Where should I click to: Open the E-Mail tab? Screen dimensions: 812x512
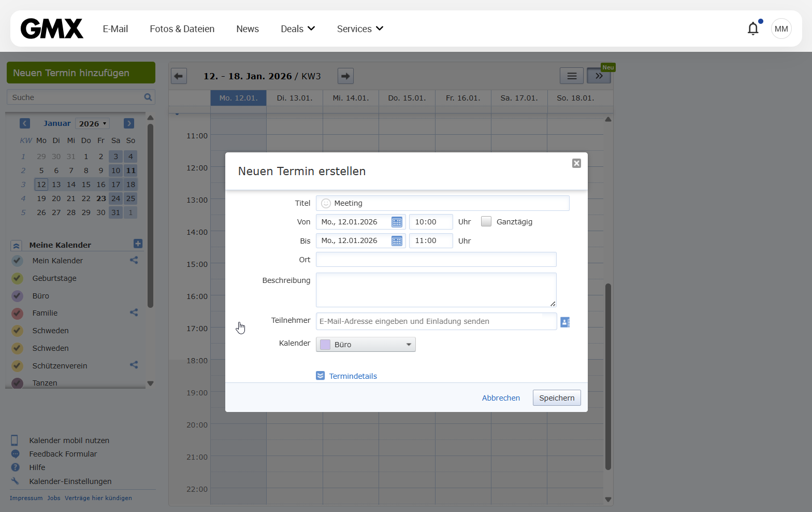115,29
